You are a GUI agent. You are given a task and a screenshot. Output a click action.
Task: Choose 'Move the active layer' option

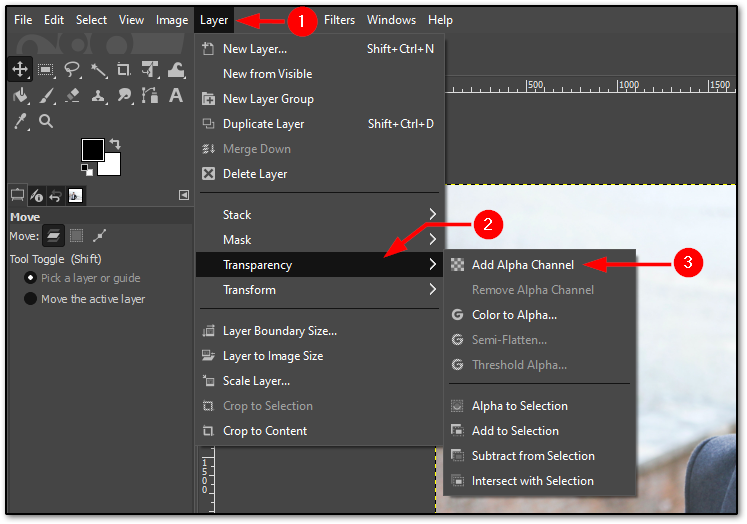point(84,299)
